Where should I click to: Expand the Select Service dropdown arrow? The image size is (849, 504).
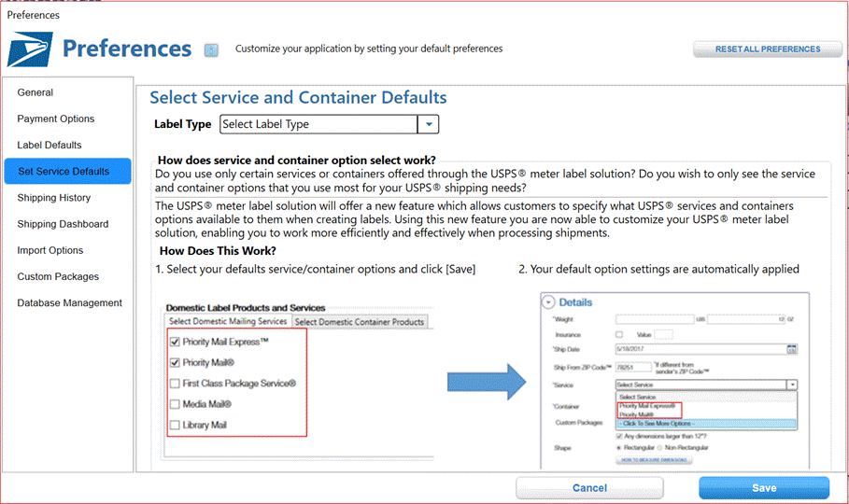click(792, 384)
